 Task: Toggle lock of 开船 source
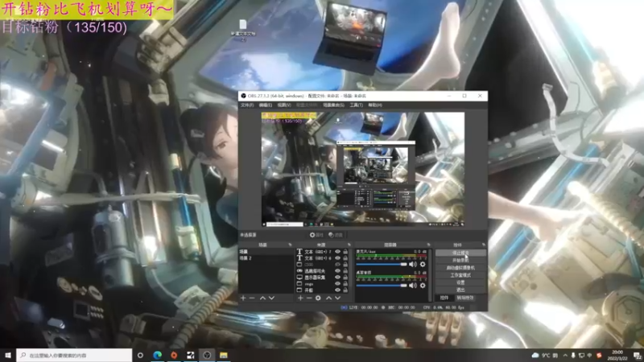[x=345, y=290]
